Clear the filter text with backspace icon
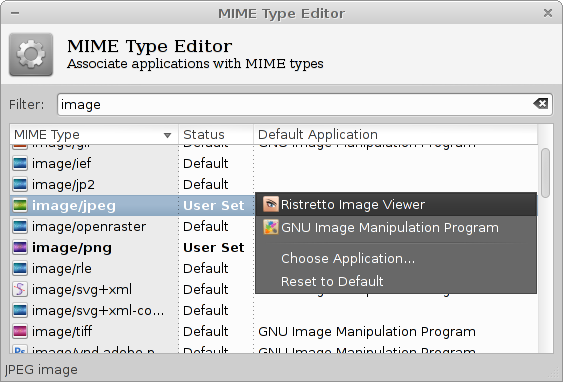The width and height of the screenshot is (563, 382). click(540, 104)
